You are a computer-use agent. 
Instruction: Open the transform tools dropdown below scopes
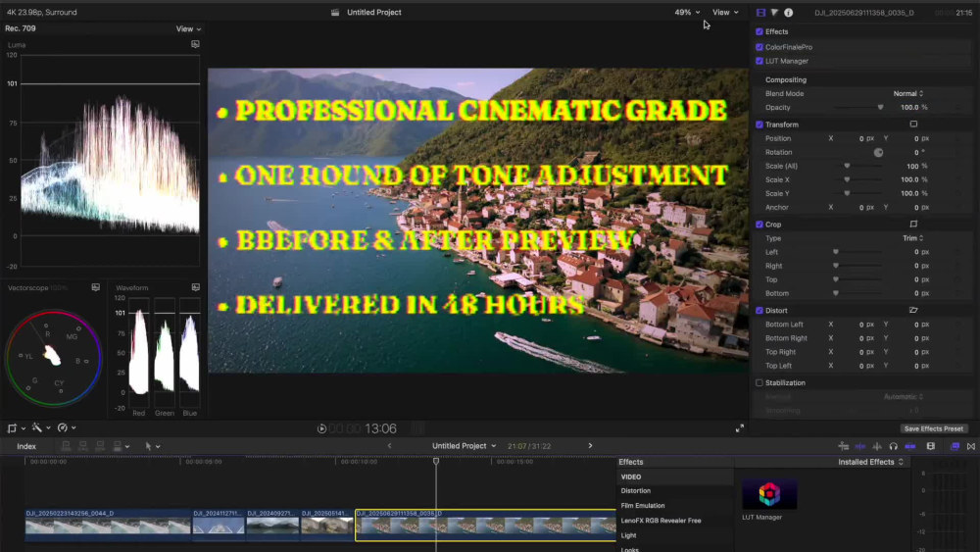point(16,428)
